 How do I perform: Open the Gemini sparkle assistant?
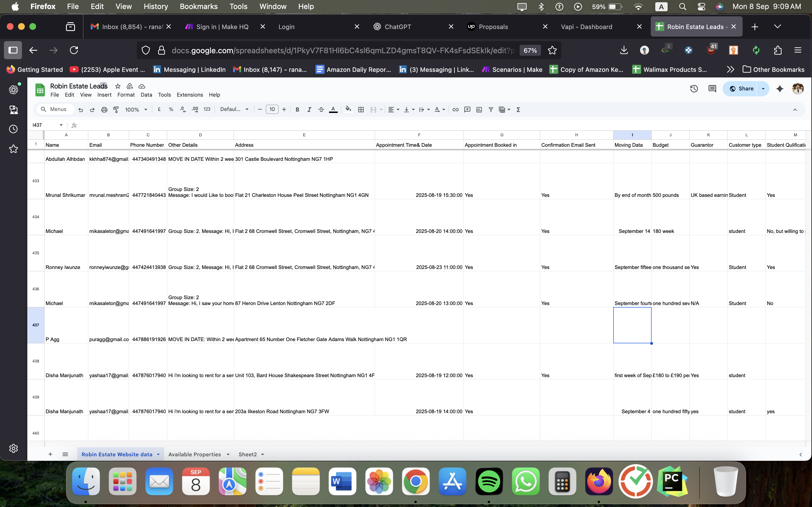click(x=780, y=88)
